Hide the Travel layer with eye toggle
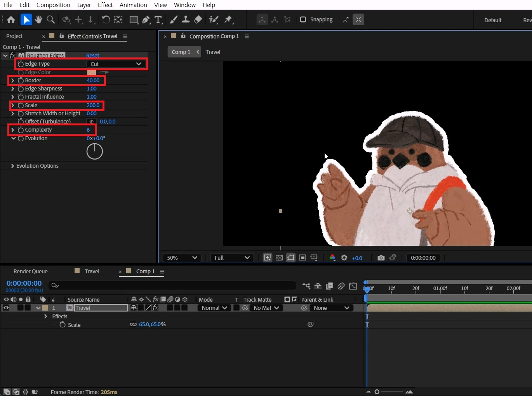This screenshot has height=396, width=532. (x=6, y=308)
